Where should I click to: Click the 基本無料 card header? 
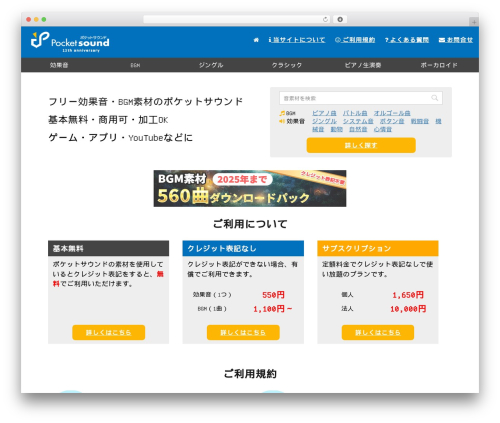(108, 248)
